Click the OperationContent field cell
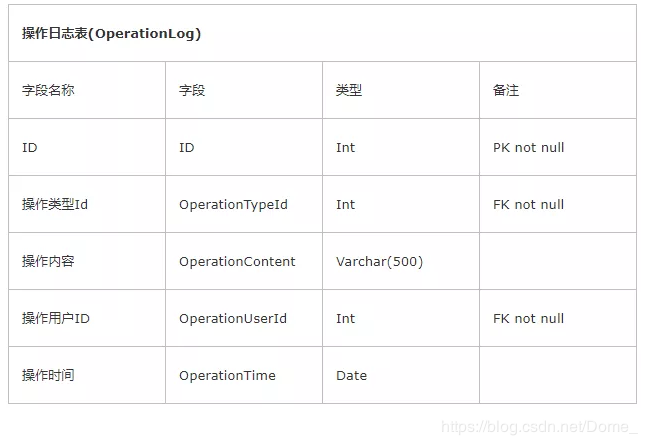Viewport: 647px width, 445px height. (x=237, y=261)
